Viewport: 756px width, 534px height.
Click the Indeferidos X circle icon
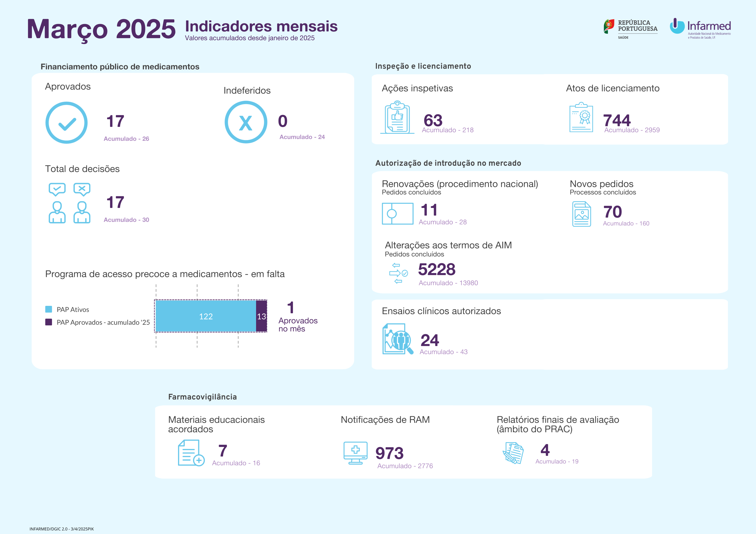246,122
